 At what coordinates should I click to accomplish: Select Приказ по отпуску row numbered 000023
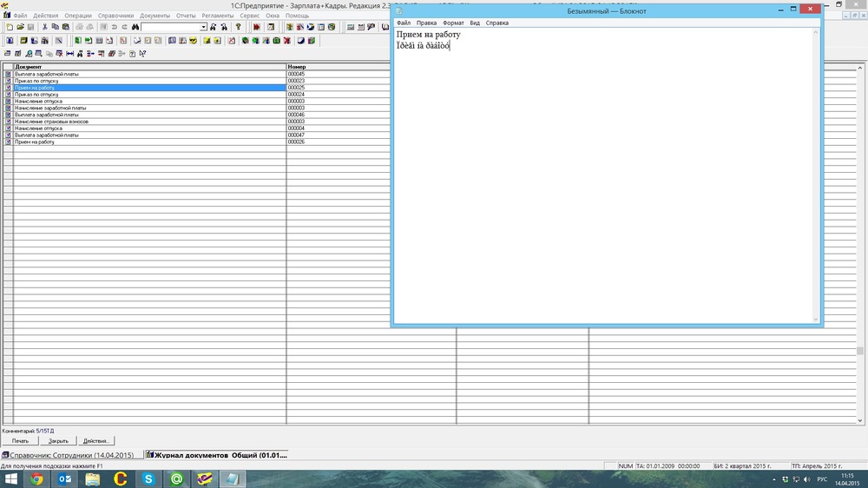coord(149,81)
